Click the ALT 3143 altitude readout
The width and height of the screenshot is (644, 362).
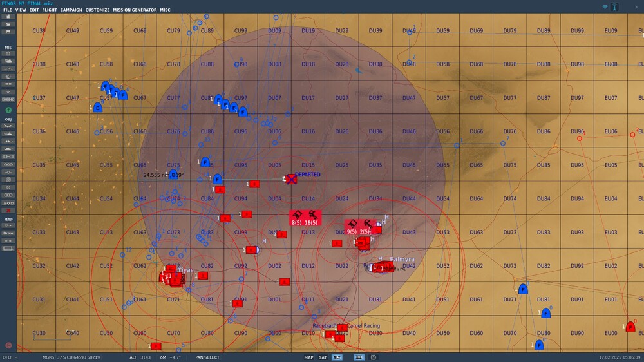click(x=140, y=357)
